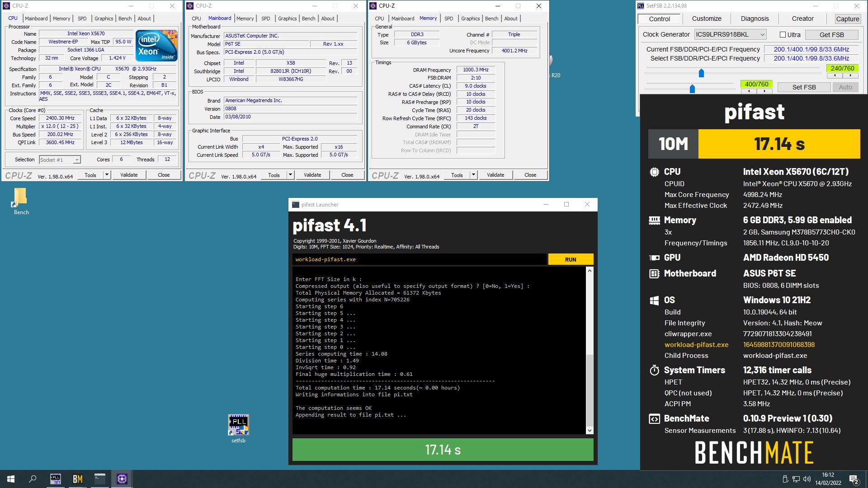
Task: Click the BenchMate CPU section icon
Action: (654, 172)
